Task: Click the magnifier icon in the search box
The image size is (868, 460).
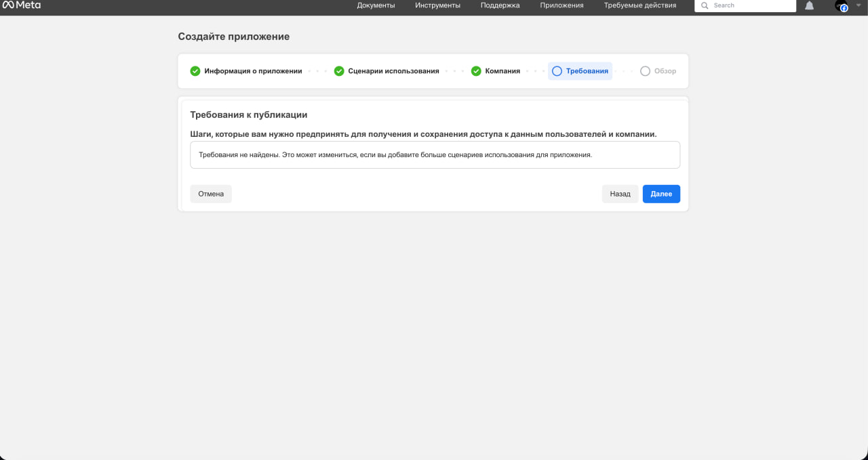Action: click(705, 6)
